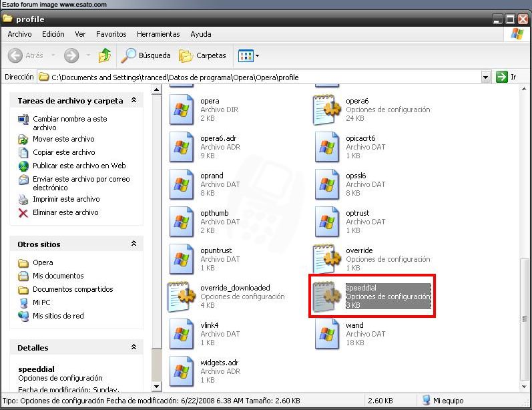Click the override_downloaded file name

click(x=235, y=288)
